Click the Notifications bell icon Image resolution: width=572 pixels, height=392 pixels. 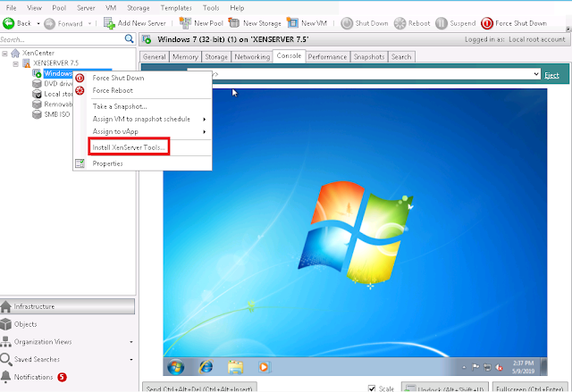(5, 377)
